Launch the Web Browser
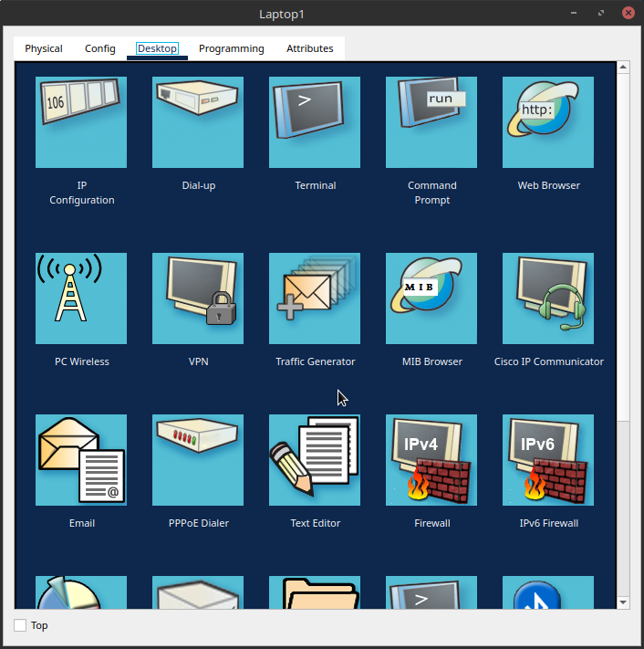Image resolution: width=644 pixels, height=649 pixels. pyautogui.click(x=548, y=122)
